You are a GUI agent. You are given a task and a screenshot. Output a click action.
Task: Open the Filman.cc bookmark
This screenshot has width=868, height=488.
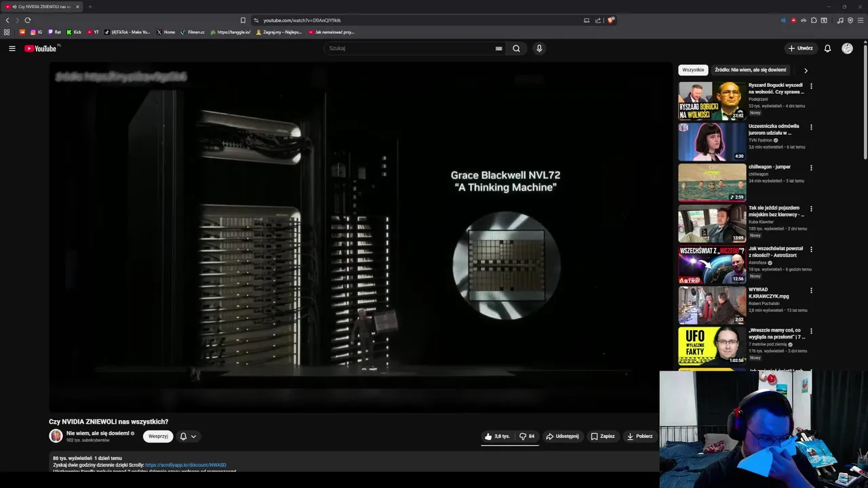pos(193,32)
